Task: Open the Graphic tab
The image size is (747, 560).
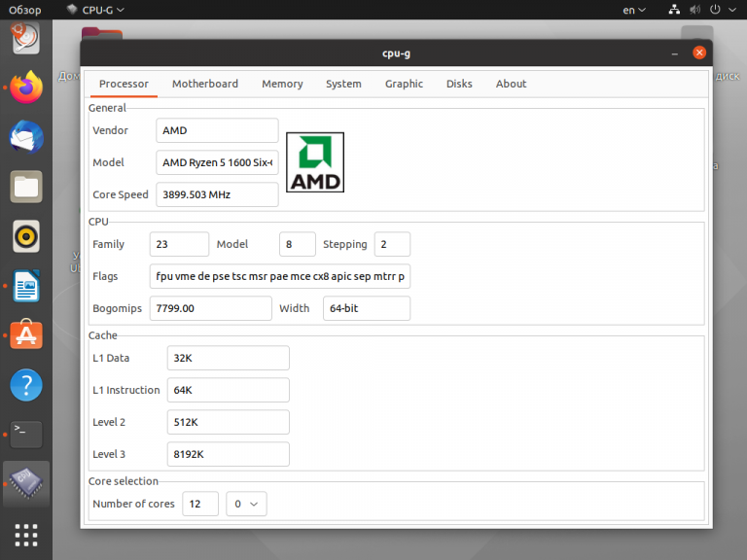Action: [x=404, y=84]
